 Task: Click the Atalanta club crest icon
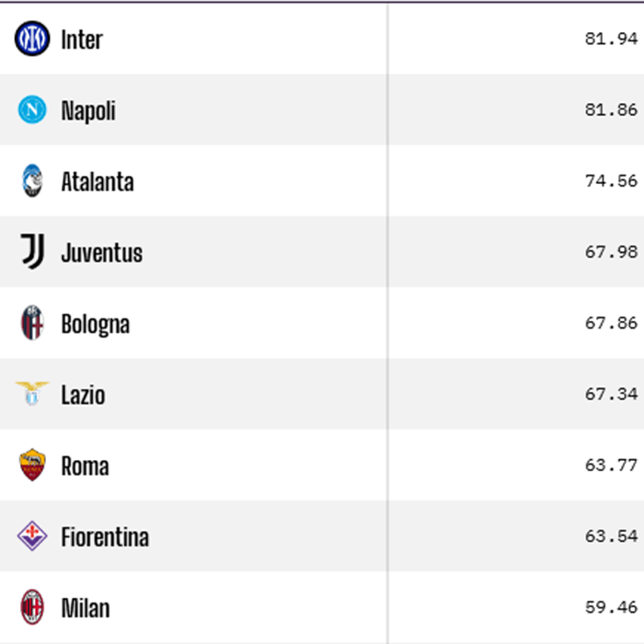pyautogui.click(x=32, y=181)
